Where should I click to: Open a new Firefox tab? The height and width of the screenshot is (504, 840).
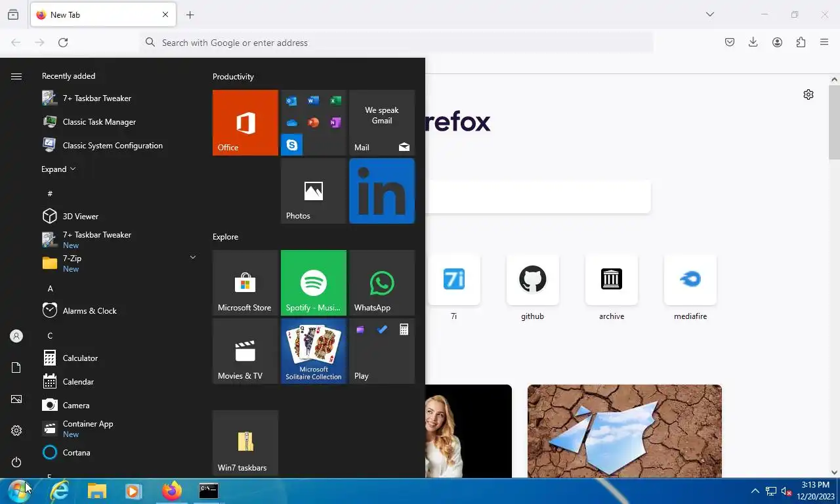190,14
